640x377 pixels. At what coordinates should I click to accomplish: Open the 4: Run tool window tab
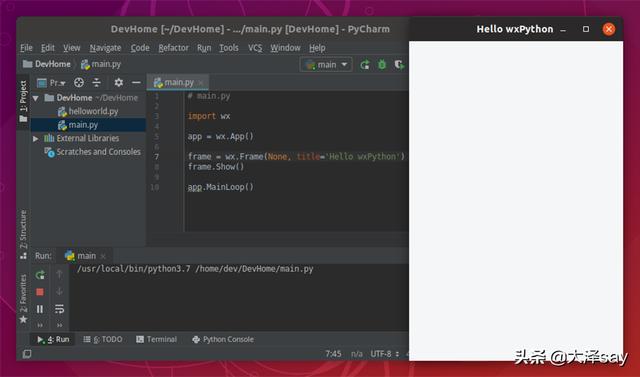click(53, 339)
